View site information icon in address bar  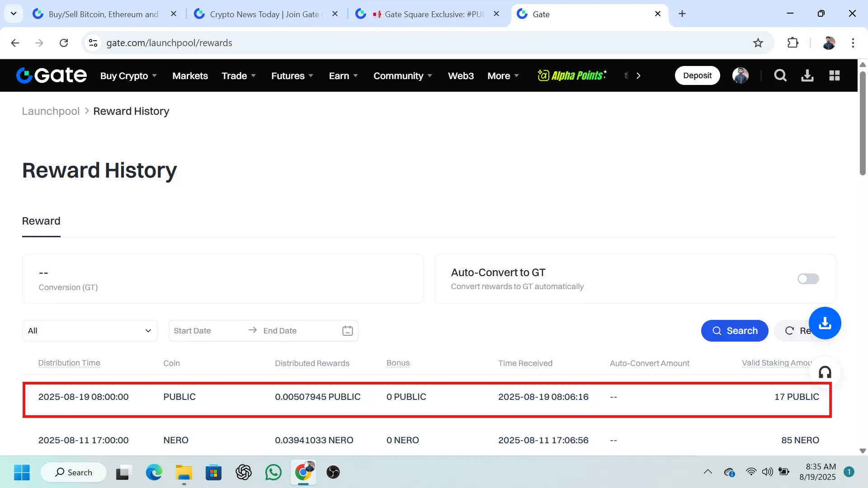[93, 43]
